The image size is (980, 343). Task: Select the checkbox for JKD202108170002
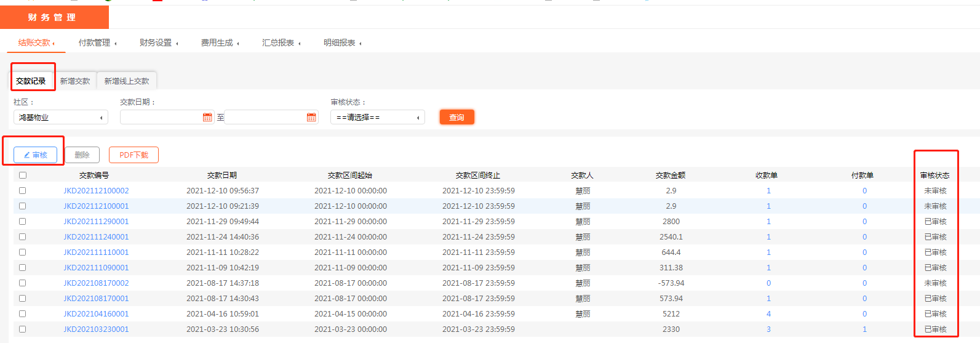[x=23, y=283]
